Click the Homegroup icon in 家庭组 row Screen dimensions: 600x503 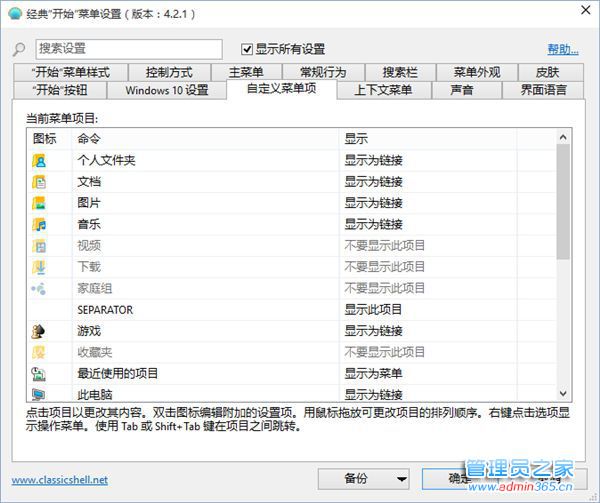[39, 288]
